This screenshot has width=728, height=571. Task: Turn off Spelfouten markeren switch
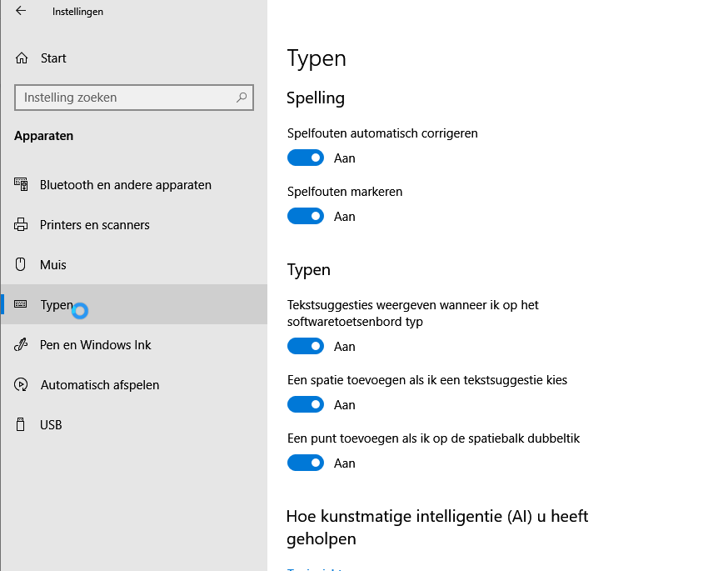coord(306,216)
